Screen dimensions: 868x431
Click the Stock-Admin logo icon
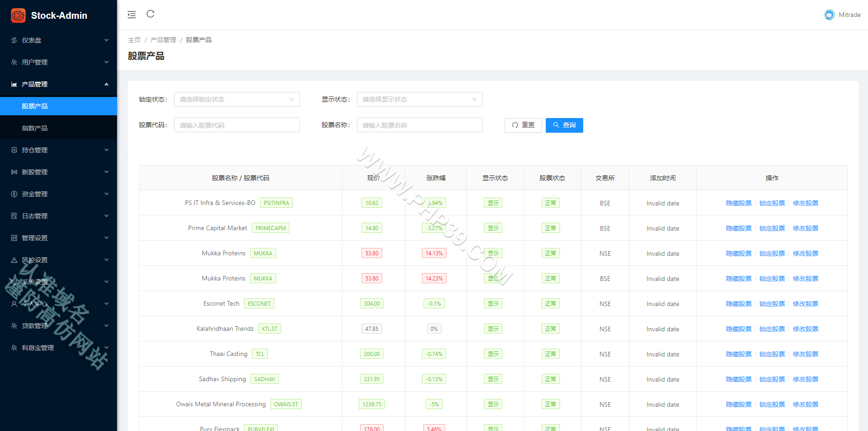point(18,16)
